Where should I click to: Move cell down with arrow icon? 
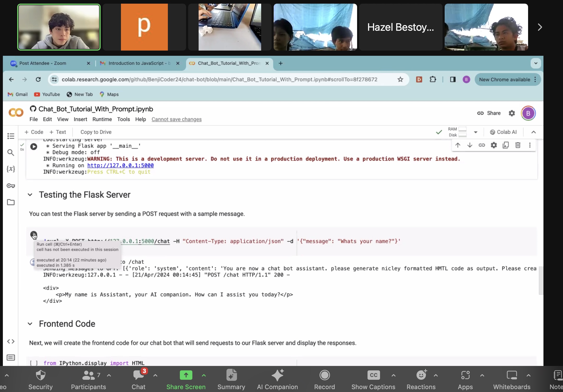click(x=470, y=145)
